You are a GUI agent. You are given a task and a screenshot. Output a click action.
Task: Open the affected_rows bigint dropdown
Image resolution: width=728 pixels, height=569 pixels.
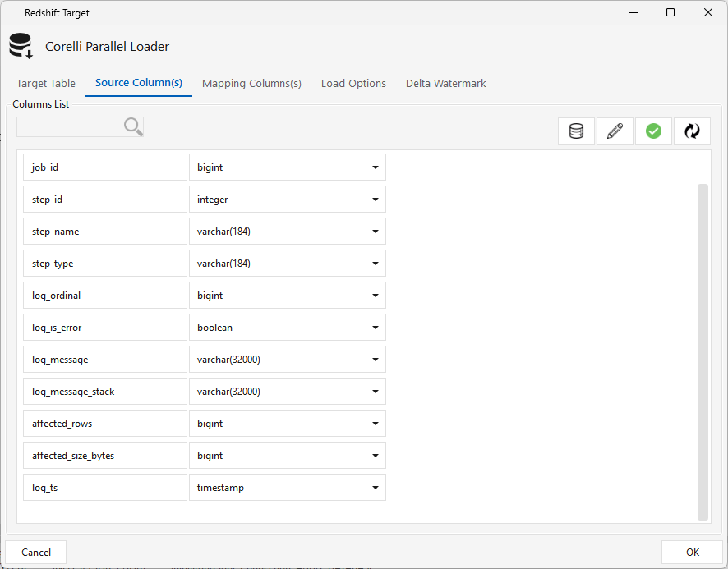click(x=288, y=424)
